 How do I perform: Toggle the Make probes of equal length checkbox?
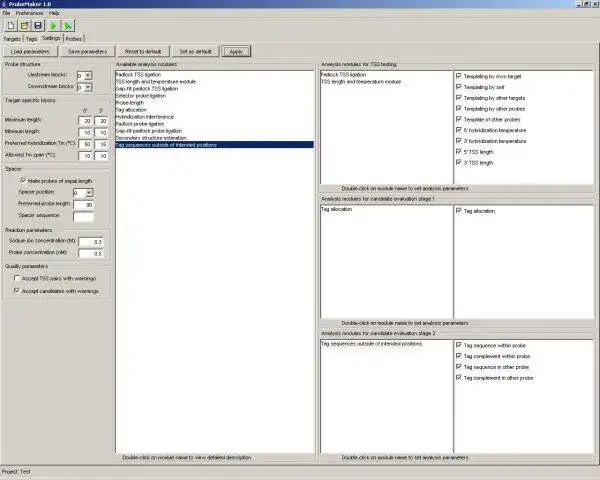(23, 181)
